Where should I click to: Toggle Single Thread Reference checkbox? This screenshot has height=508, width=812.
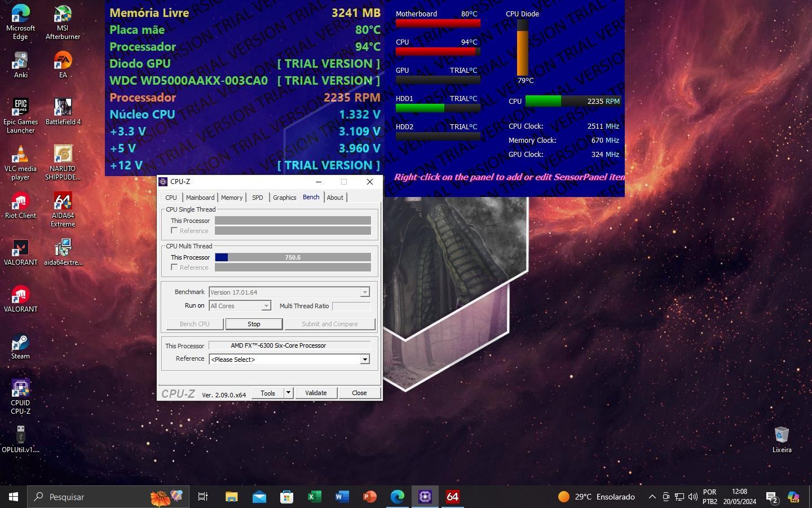pyautogui.click(x=174, y=230)
